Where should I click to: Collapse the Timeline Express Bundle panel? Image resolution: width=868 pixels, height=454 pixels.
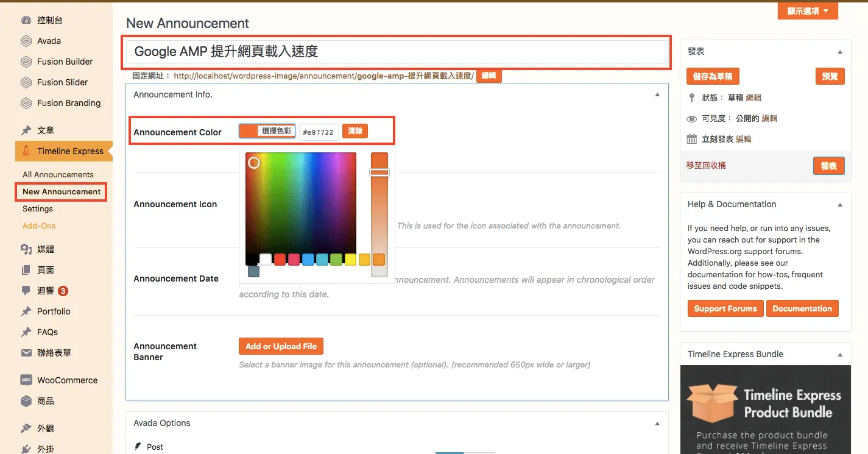840,355
